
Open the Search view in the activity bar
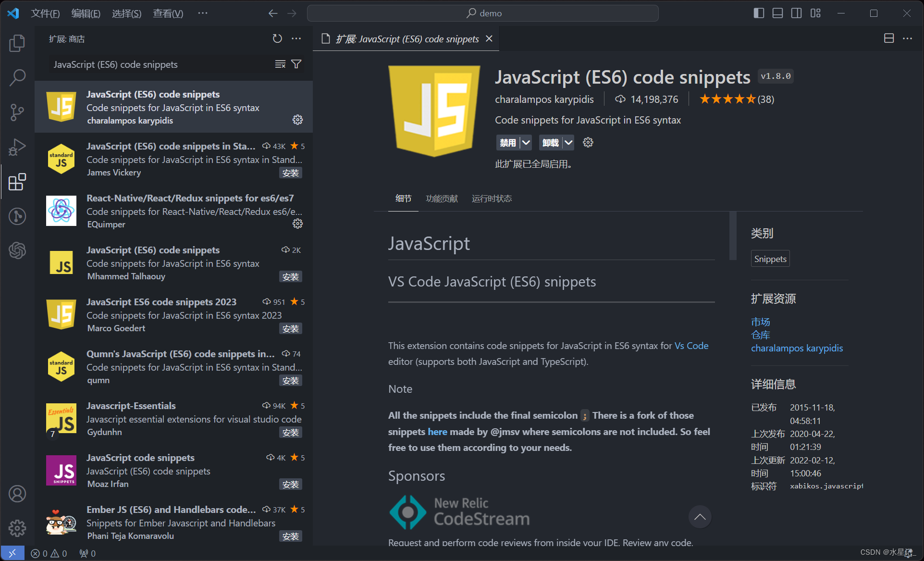click(17, 78)
